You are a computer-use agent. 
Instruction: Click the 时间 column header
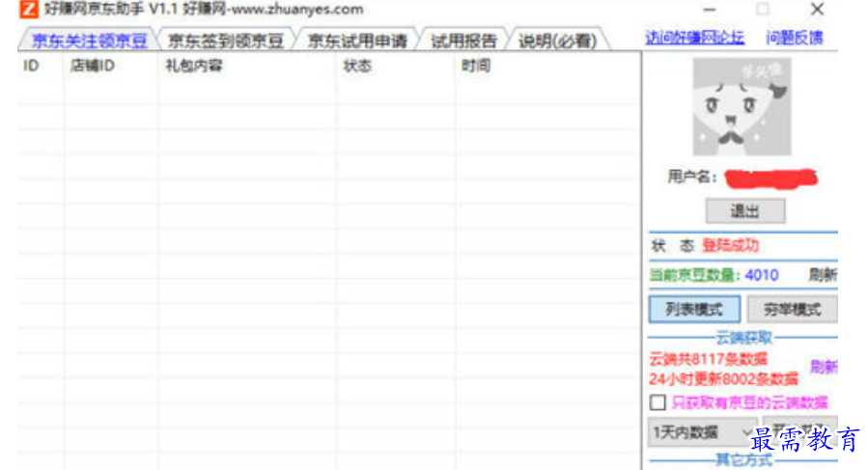point(476,66)
